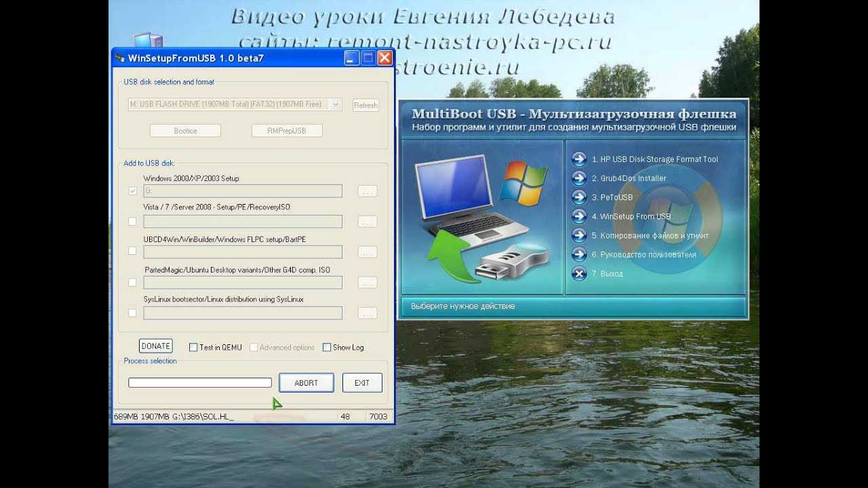
Task: Launch Grub4Dos Installer from MultiBoot menu
Action: [629, 178]
